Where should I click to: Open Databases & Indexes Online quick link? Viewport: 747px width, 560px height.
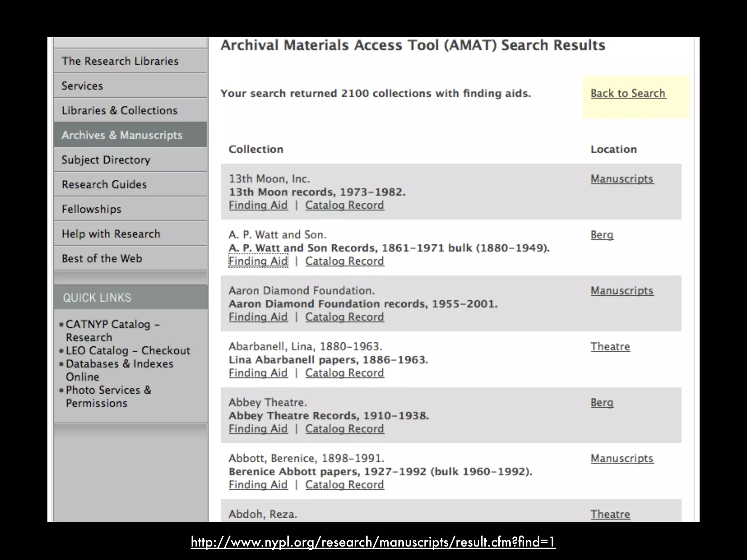pos(119,370)
